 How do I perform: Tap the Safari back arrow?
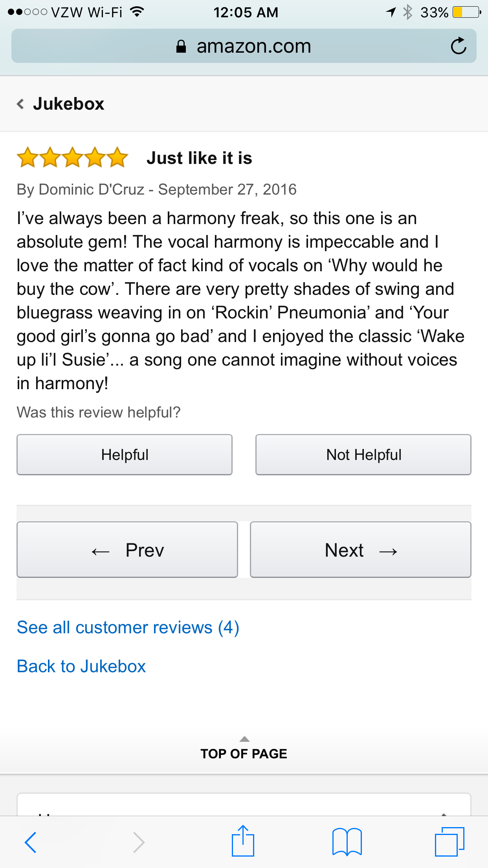click(x=31, y=842)
